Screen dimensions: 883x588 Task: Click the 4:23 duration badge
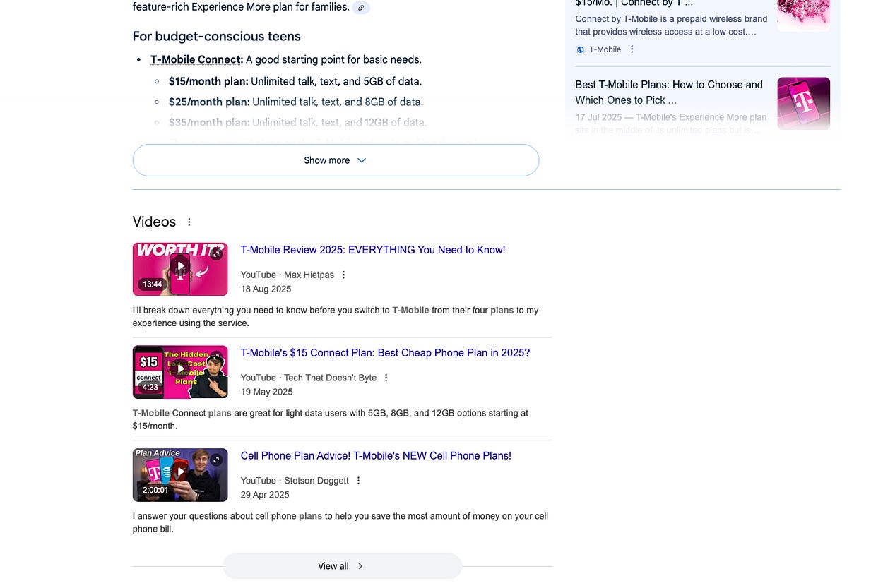click(x=150, y=387)
